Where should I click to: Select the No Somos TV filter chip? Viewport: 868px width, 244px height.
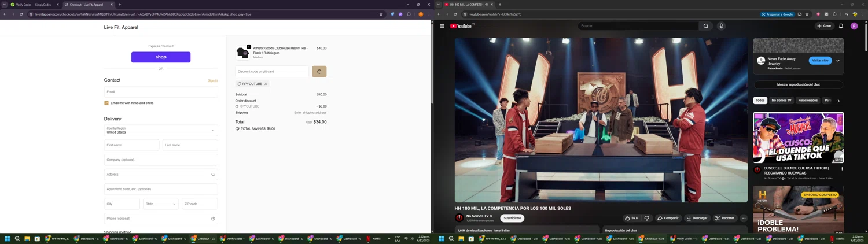click(781, 101)
